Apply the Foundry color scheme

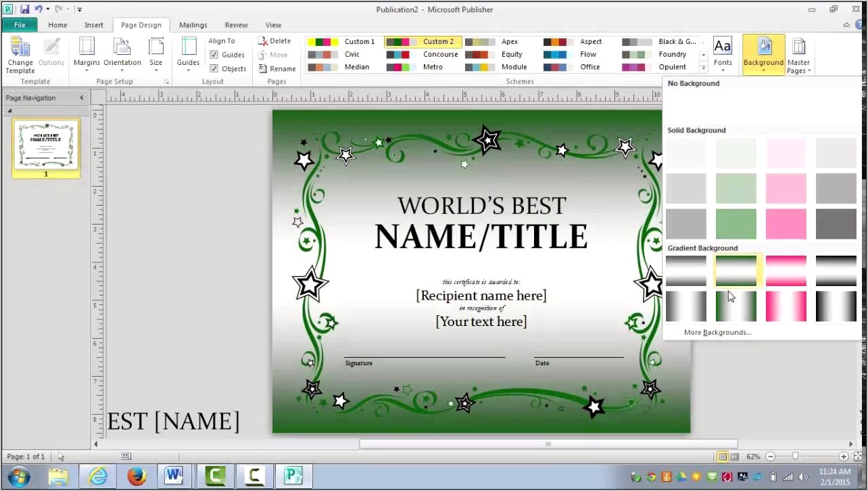point(658,54)
